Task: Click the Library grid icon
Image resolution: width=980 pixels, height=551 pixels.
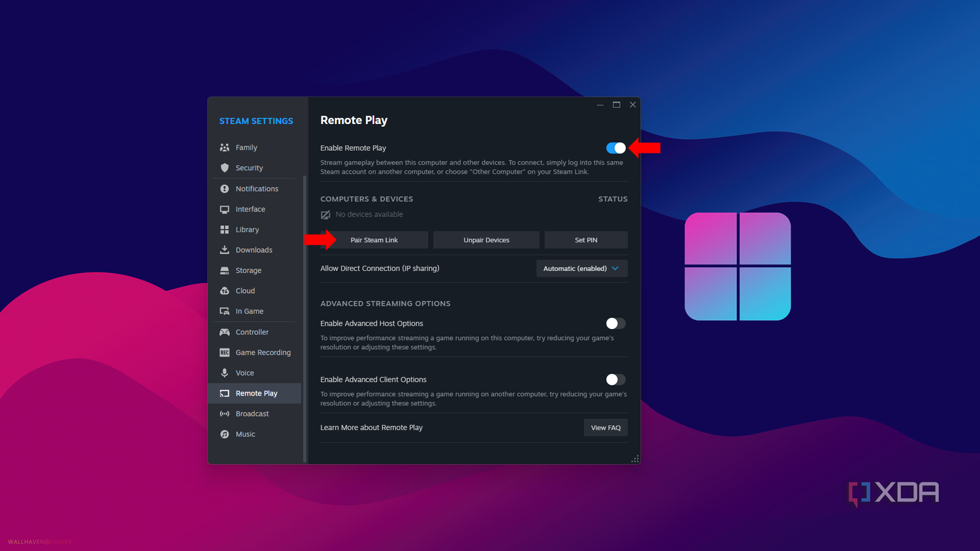Action: [x=224, y=230]
